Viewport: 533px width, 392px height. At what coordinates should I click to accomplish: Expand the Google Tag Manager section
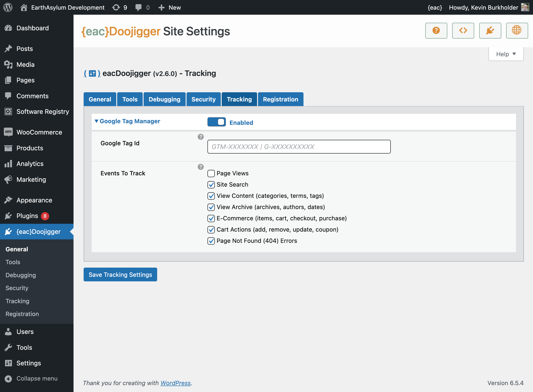click(x=127, y=121)
